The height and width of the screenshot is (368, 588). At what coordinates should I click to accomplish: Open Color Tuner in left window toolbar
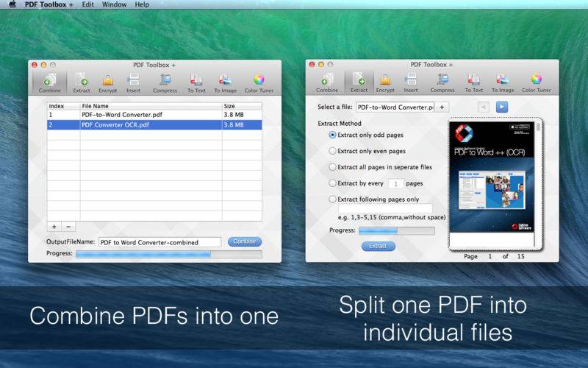point(259,83)
